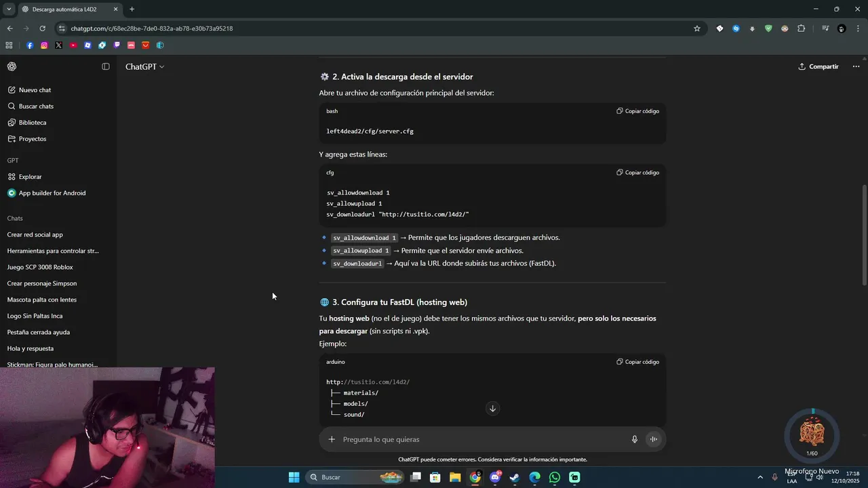
Task: Open File Explorer from the taskbar
Action: tap(455, 477)
